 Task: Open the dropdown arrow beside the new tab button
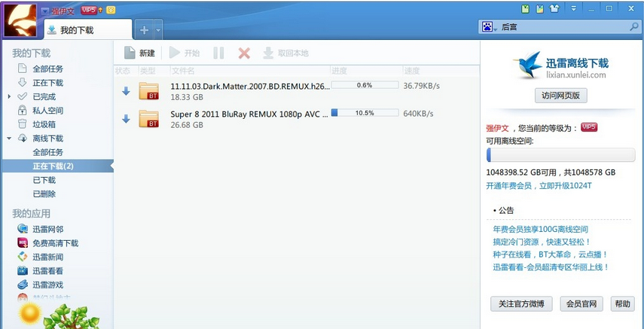click(158, 30)
